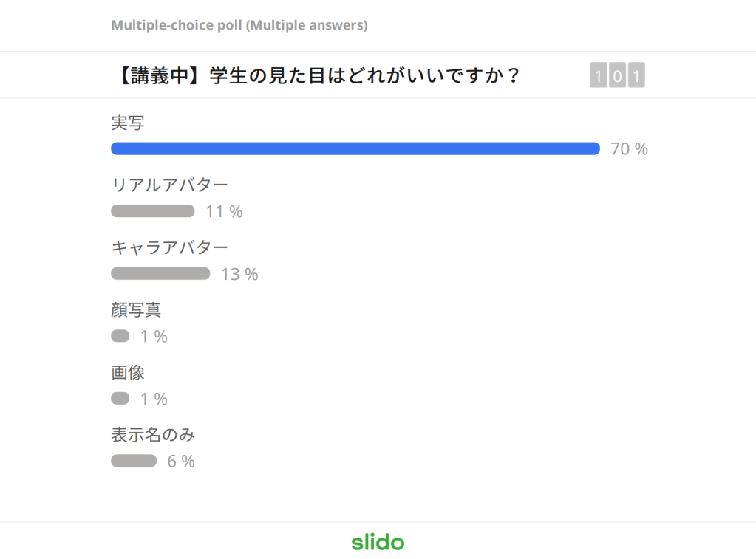Select the キャラアバター option label

169,247
